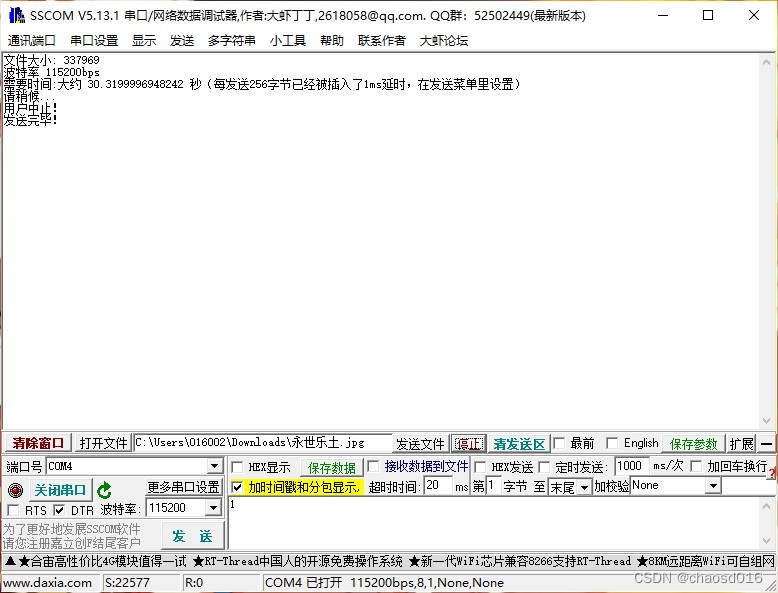Click the 定时发送 1000 ms interval field
The image size is (778, 593).
[632, 466]
